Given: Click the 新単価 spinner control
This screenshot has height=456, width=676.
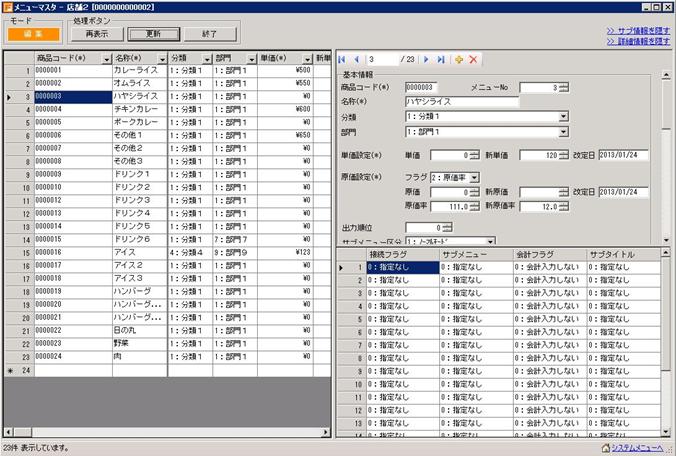Looking at the screenshot, I should tap(563, 155).
